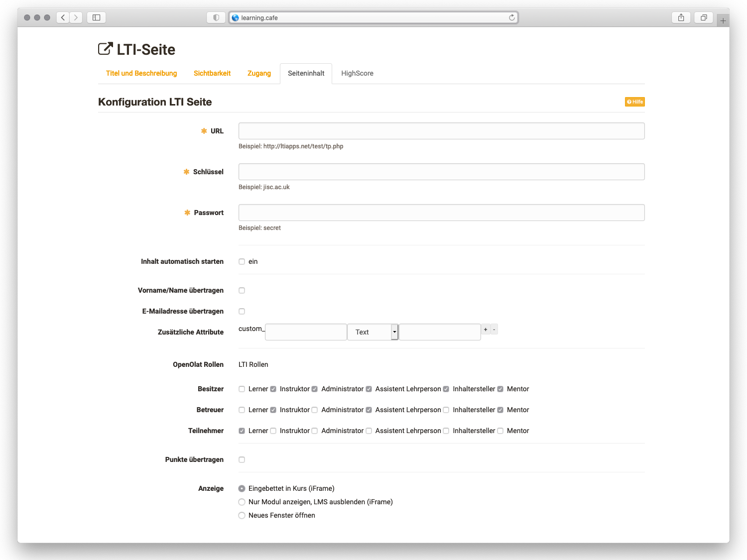Image resolution: width=747 pixels, height=560 pixels.
Task: Enable Inhalt automatisch starten checkbox
Action: [242, 261]
